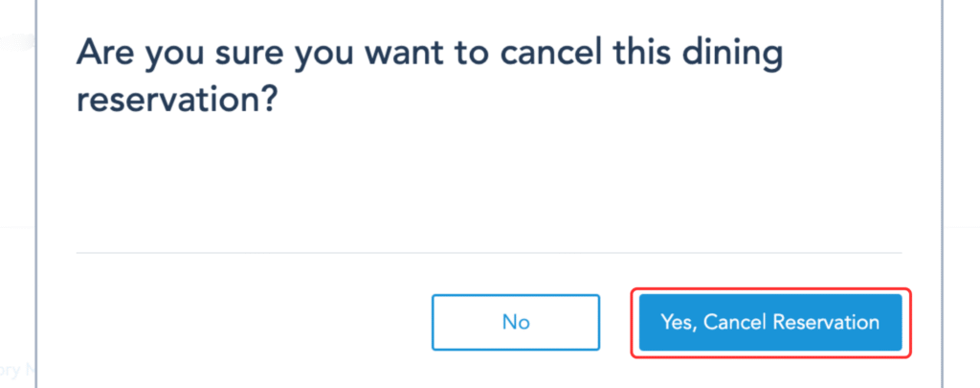Confirm with Yes, Cancel Reservation button
The height and width of the screenshot is (388, 980).
[770, 322]
